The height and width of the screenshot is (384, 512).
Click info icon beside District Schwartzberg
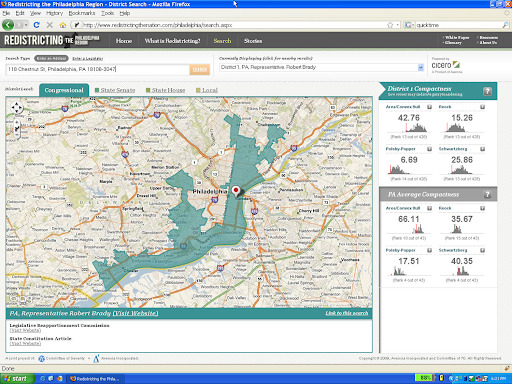pyautogui.click(x=482, y=149)
